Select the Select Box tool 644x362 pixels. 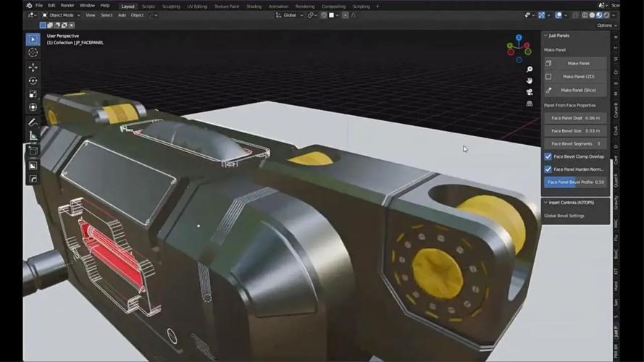coord(33,39)
